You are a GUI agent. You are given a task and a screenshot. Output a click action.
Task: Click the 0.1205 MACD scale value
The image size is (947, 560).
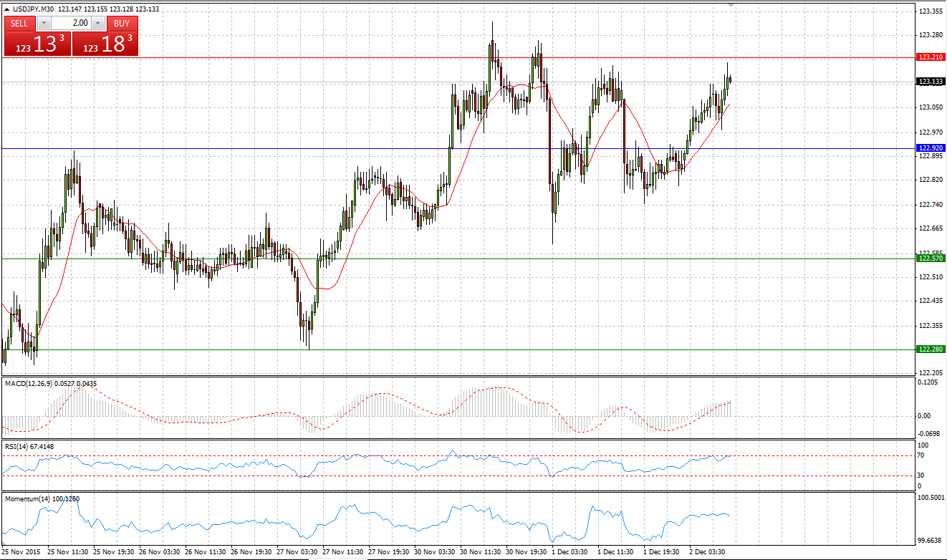(x=929, y=382)
